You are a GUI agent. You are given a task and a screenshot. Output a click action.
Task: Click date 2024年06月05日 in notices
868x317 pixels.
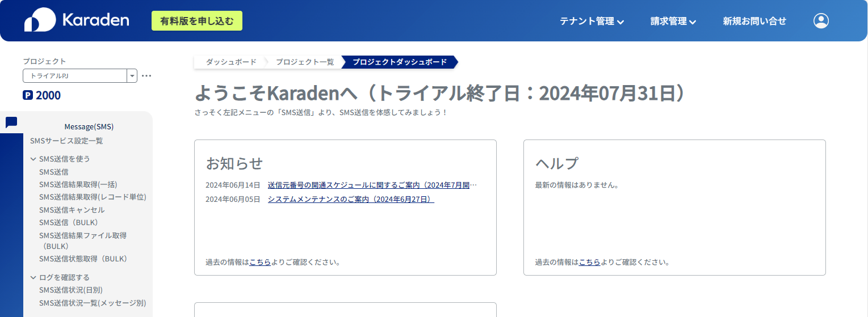click(x=233, y=199)
